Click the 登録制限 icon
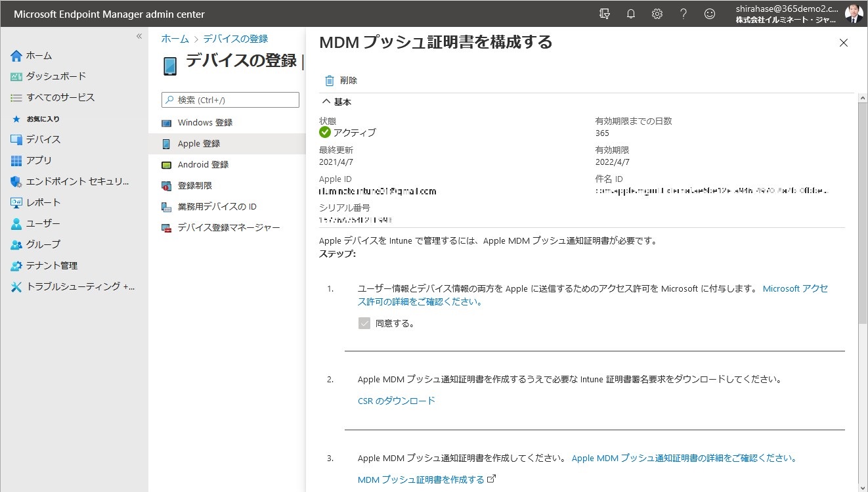 166,186
